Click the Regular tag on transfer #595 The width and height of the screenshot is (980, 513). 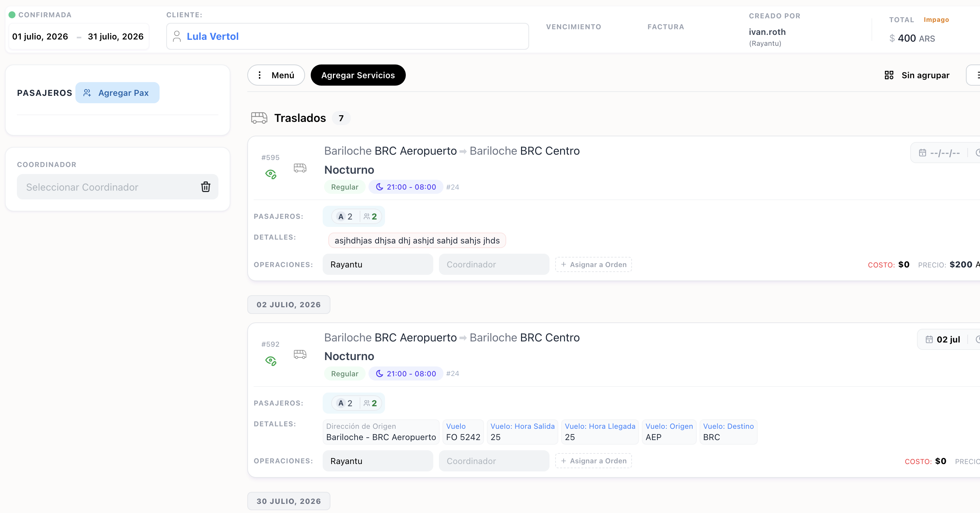click(344, 187)
